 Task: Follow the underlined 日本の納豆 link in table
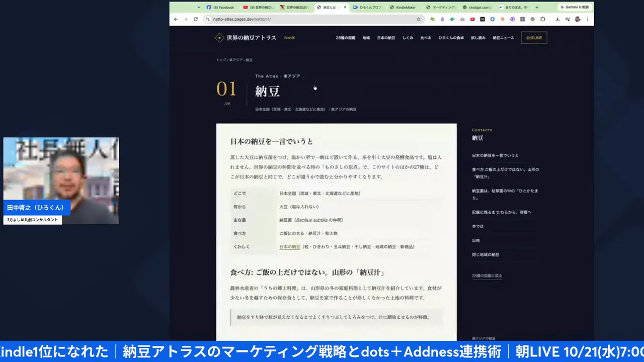[290, 247]
